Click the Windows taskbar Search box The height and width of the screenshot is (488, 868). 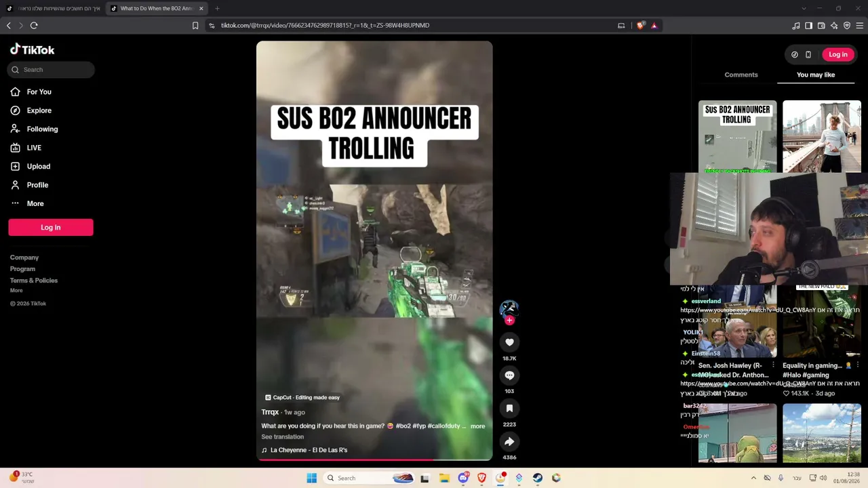pos(368,479)
